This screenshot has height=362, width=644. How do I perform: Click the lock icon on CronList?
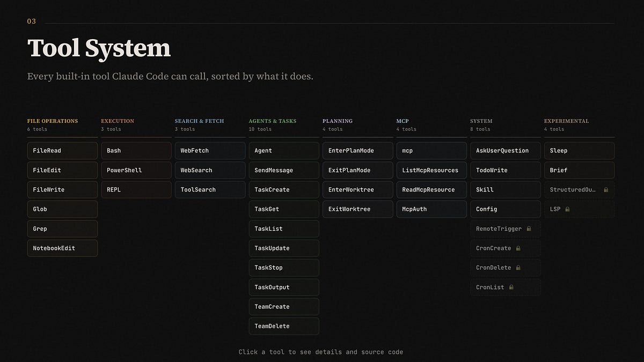tap(511, 287)
